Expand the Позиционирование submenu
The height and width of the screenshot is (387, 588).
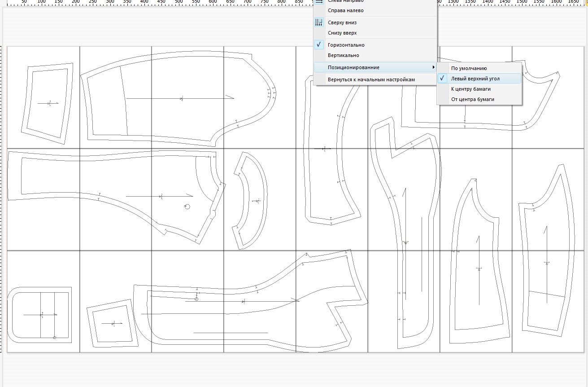353,67
